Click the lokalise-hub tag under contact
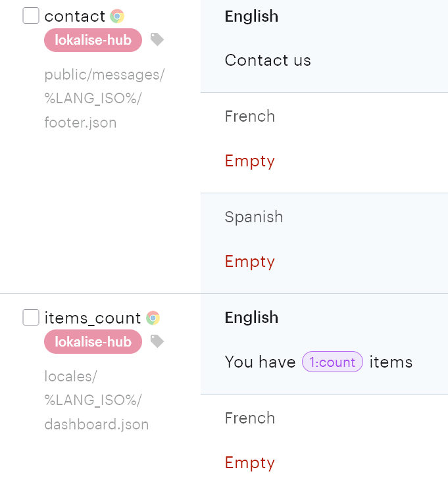Screen dimensions: 448x482 pyautogui.click(x=93, y=40)
